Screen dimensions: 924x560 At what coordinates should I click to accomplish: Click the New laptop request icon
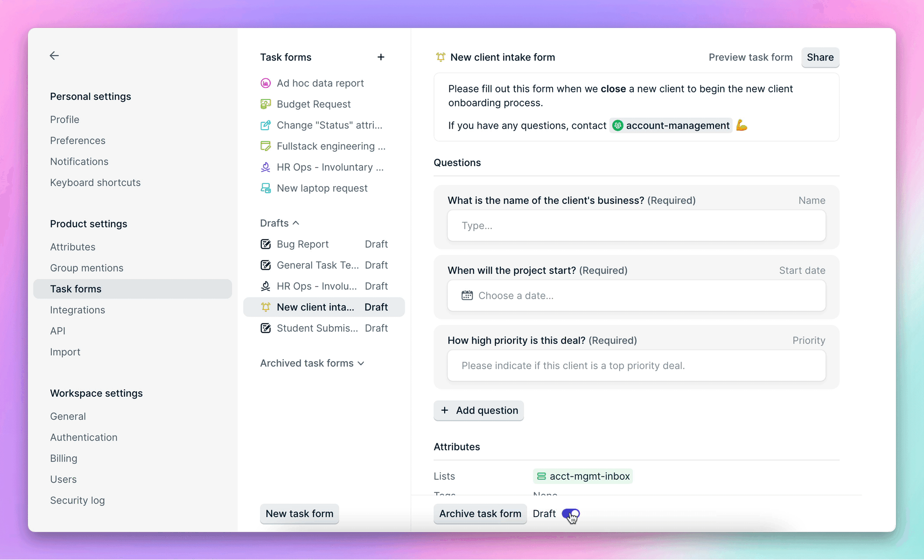click(x=266, y=188)
